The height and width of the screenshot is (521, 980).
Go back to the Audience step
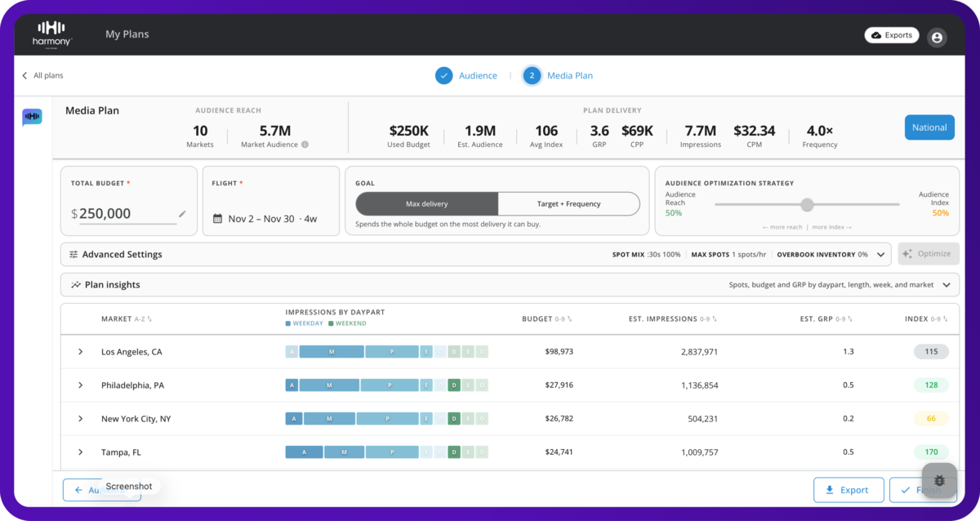(x=466, y=76)
